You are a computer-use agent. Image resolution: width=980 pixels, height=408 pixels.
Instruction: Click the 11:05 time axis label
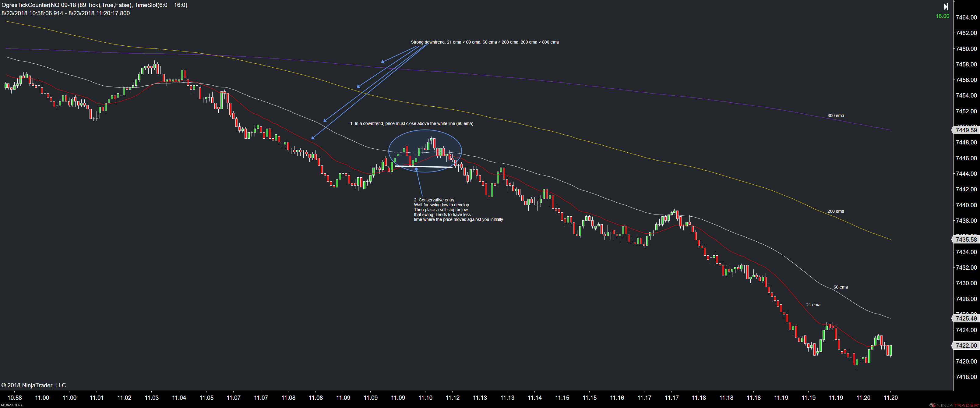(206, 398)
